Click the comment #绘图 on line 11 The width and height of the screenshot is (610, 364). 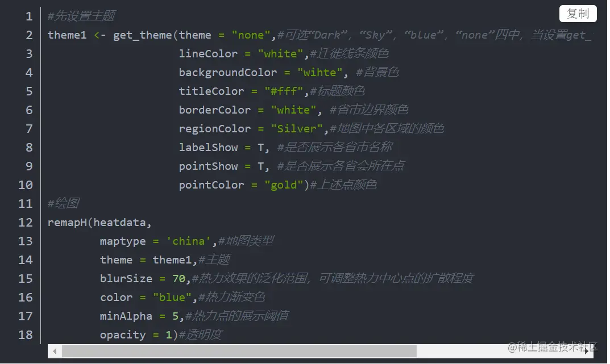pyautogui.click(x=64, y=203)
